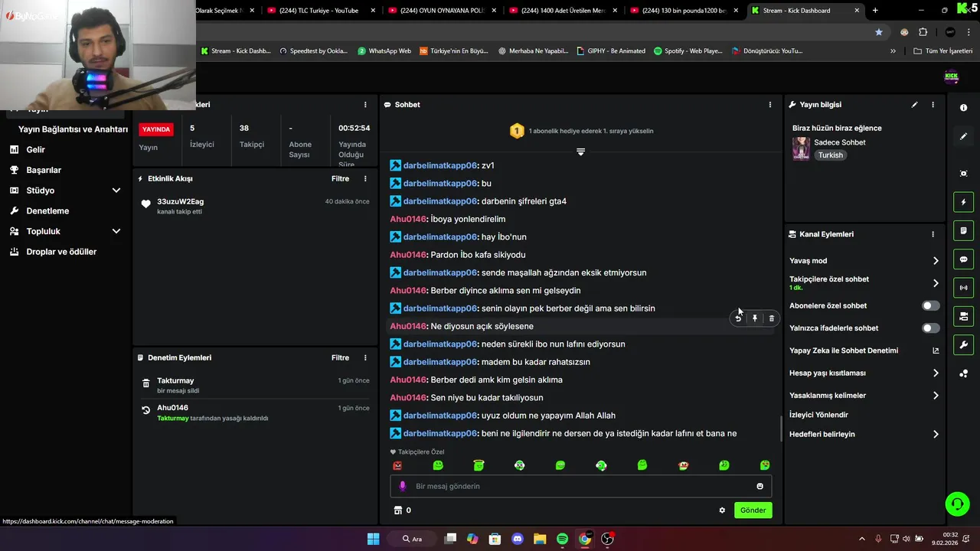Pin the hovered chat message
Screen dimensions: 980x551
(755, 318)
